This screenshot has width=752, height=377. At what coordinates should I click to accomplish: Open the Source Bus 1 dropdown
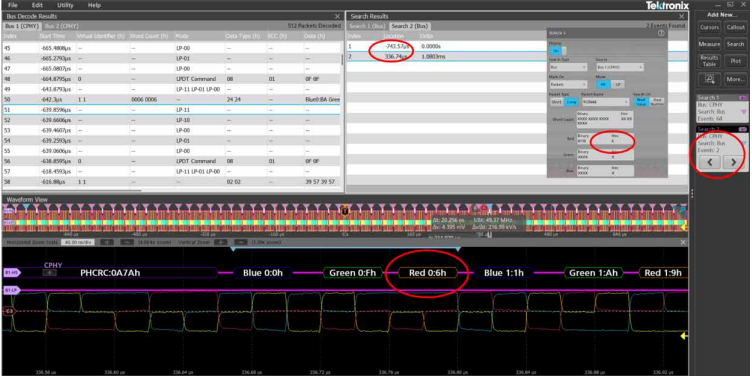tap(620, 68)
